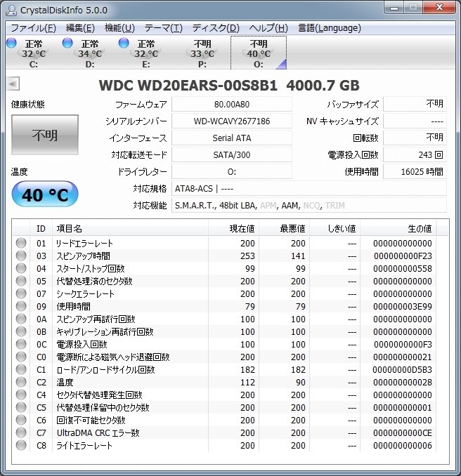Click the power-on count 243 回 field
This screenshot has height=476, width=461.
[415, 155]
